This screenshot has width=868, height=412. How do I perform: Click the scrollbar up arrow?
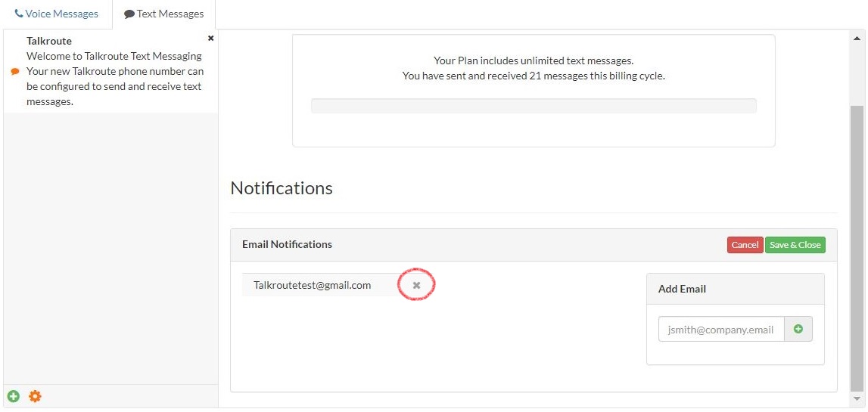[x=857, y=38]
